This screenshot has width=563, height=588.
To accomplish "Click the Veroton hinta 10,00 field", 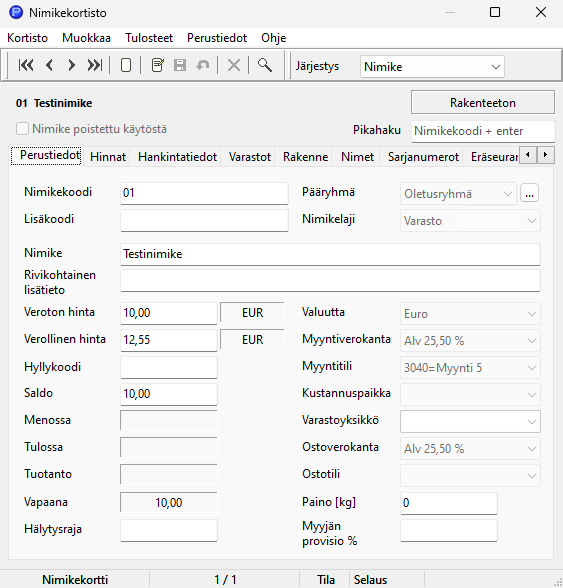I will click(x=168, y=313).
